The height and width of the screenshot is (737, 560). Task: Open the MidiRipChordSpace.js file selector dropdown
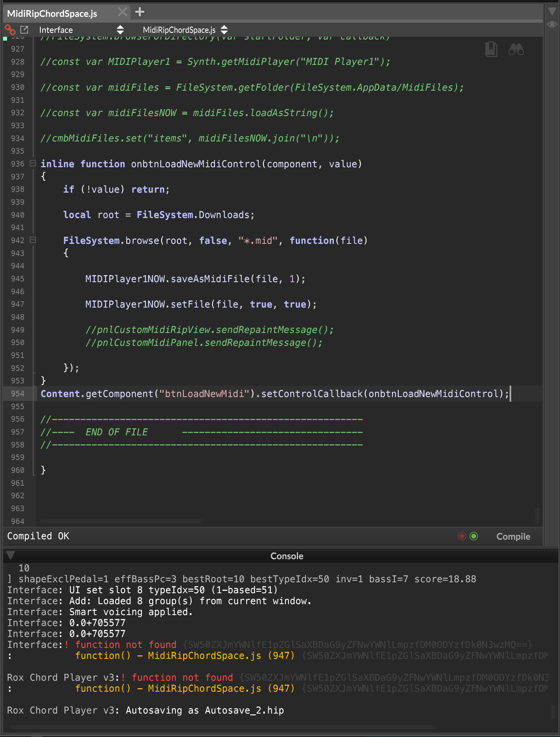click(x=185, y=30)
